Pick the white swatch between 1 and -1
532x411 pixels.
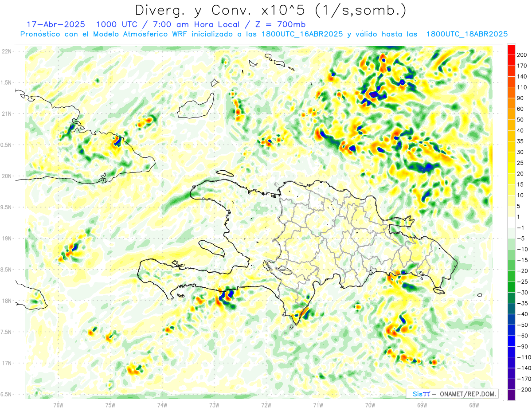[x=511, y=222]
